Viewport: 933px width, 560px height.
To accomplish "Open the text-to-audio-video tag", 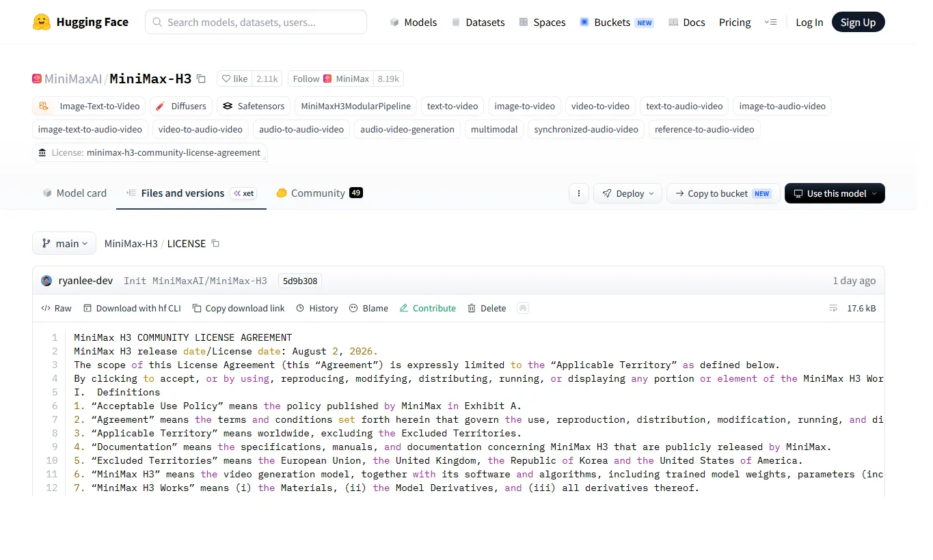I will click(684, 106).
